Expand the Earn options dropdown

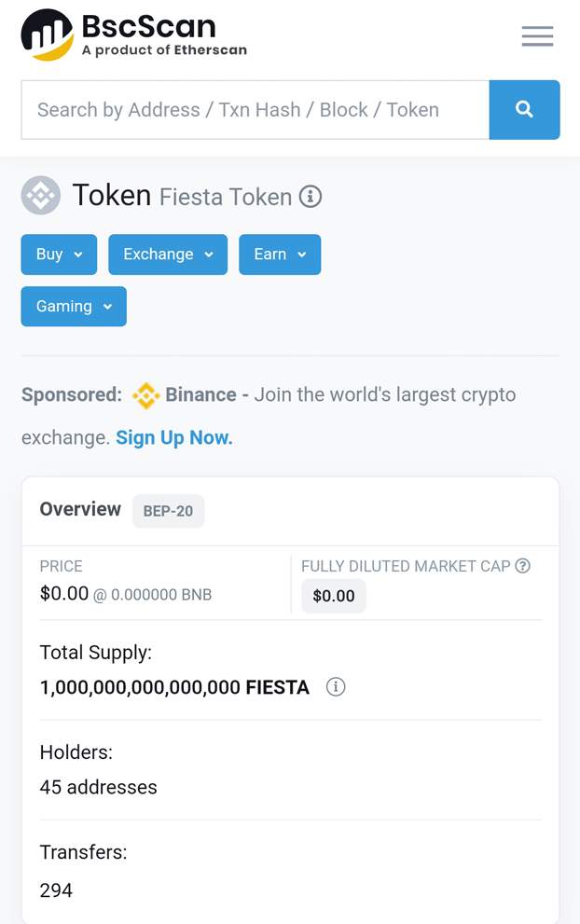(x=280, y=254)
